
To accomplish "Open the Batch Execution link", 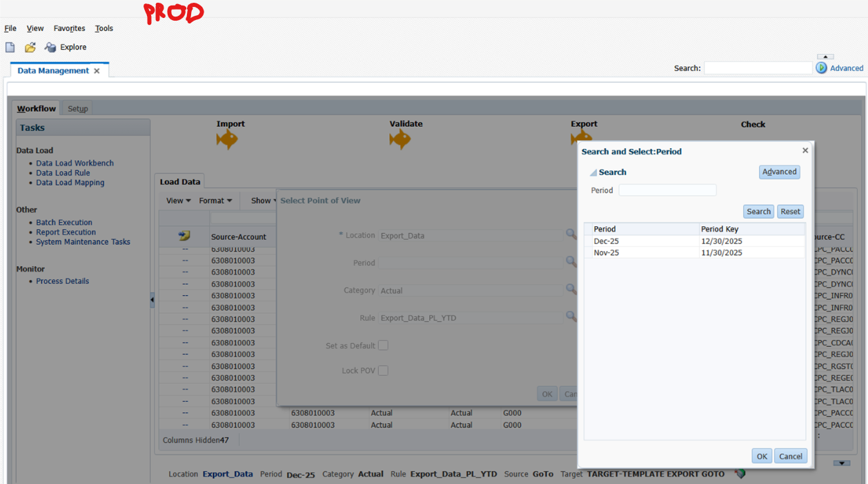I will tap(64, 223).
